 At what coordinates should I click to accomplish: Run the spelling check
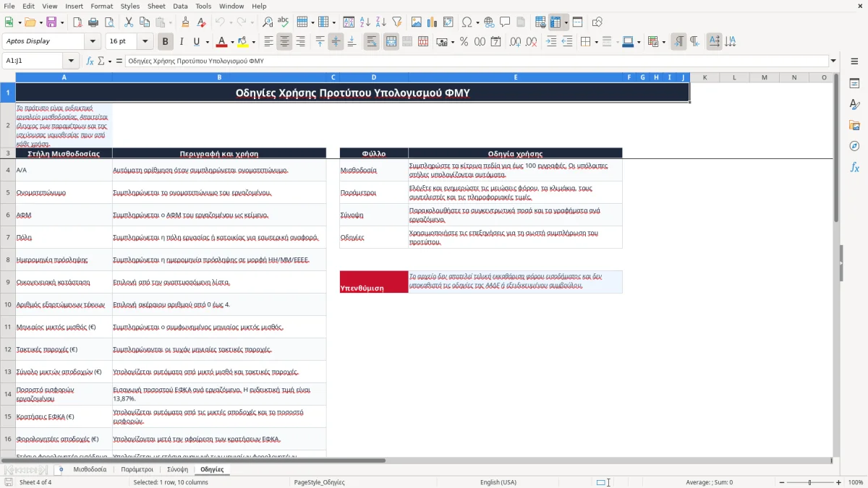coord(283,22)
